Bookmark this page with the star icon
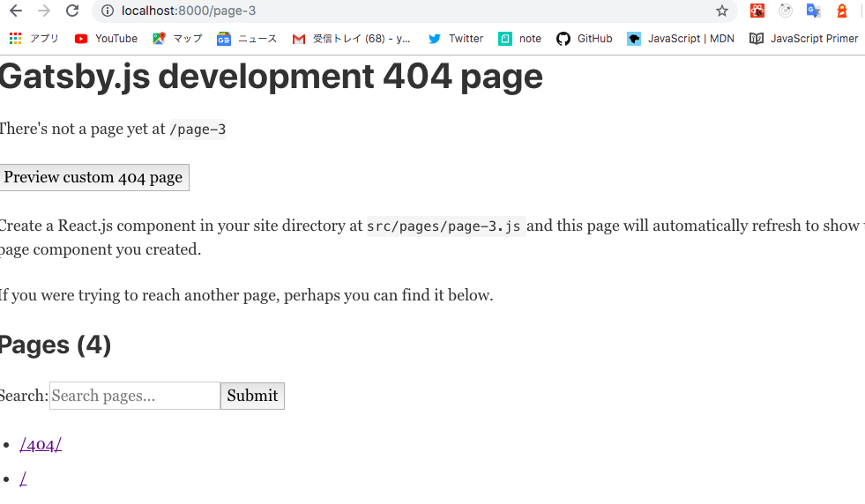Screen dimensions: 865x504 [x=722, y=11]
